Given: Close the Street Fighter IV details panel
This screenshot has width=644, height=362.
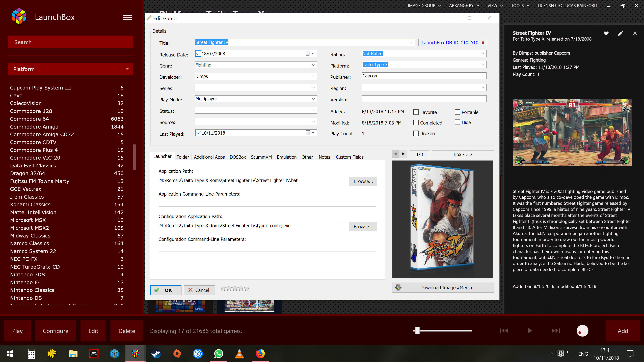Looking at the screenshot, I should click(635, 33).
